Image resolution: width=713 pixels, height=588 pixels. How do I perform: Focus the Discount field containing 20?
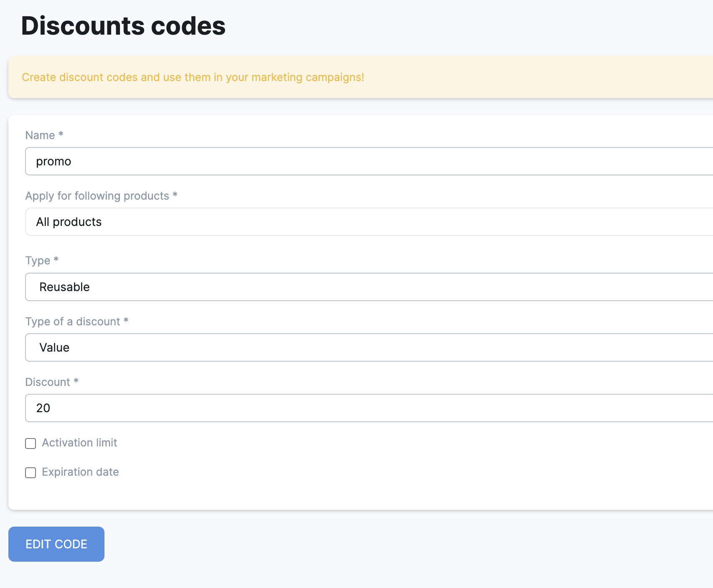[x=368, y=408]
